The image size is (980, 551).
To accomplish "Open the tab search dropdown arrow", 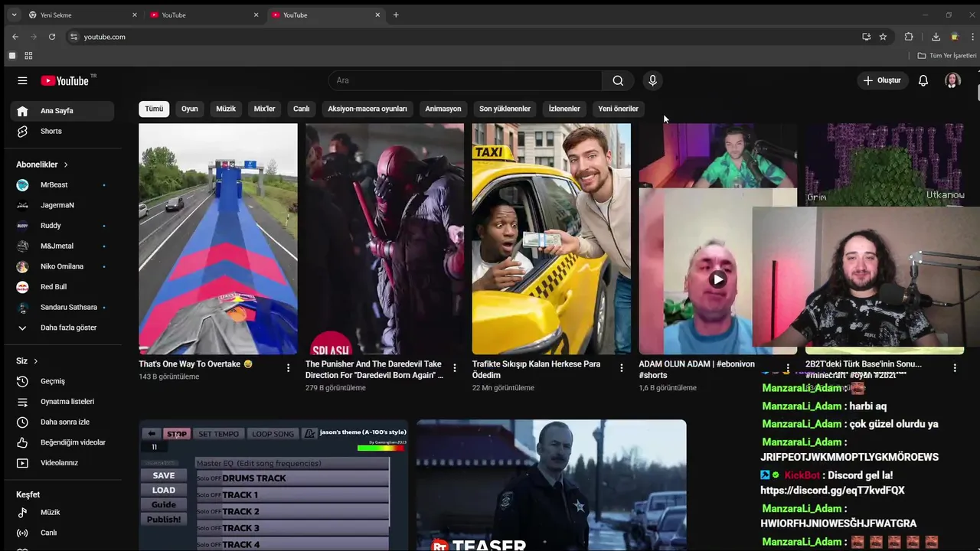I will click(13, 15).
